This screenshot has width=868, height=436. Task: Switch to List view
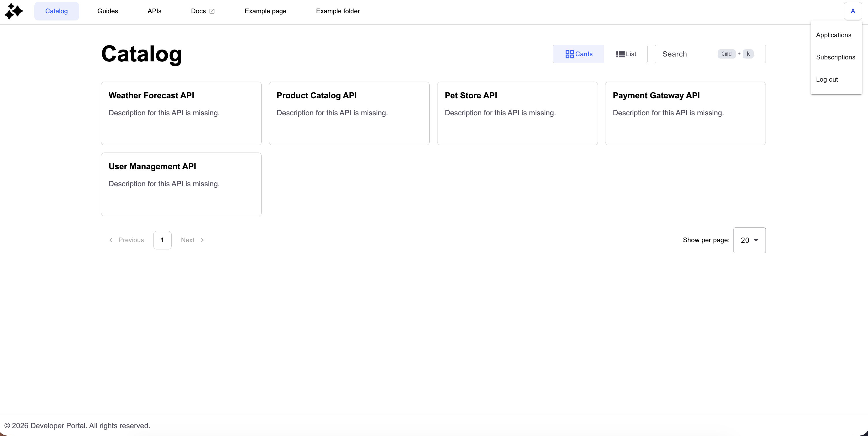(x=626, y=54)
